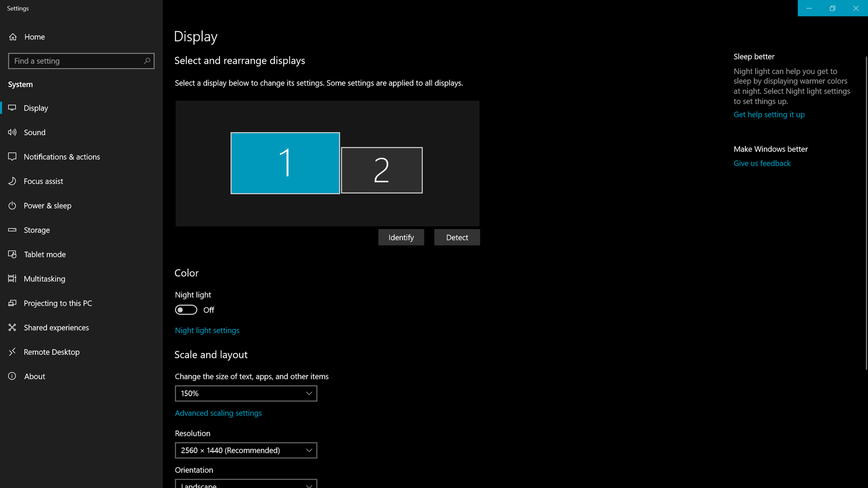Open Focus assist settings

click(x=81, y=181)
